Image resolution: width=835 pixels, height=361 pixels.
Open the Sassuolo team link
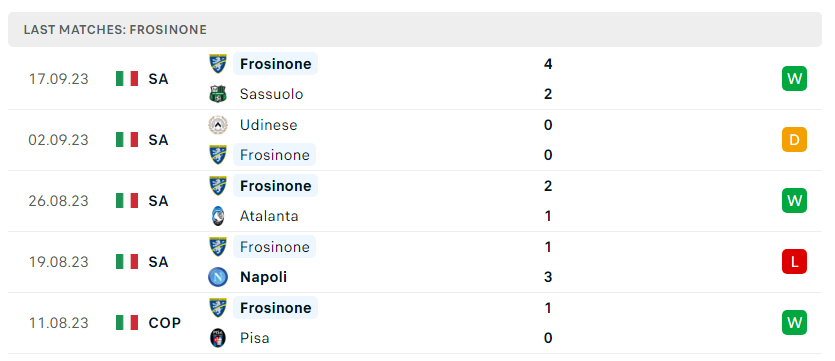click(x=271, y=94)
